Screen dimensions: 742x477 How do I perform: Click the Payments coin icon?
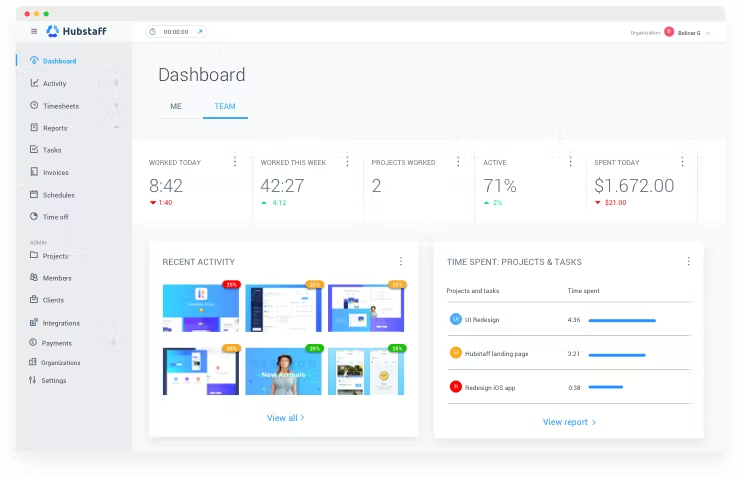tap(33, 342)
